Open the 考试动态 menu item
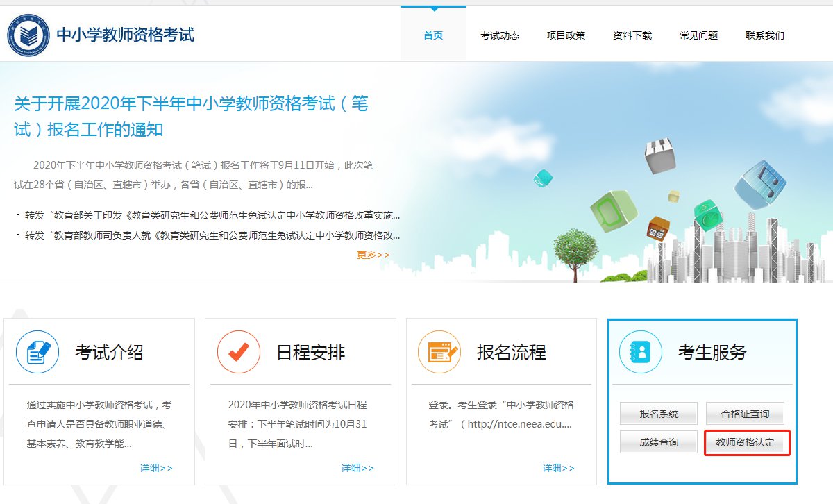This screenshot has width=833, height=504. point(500,35)
